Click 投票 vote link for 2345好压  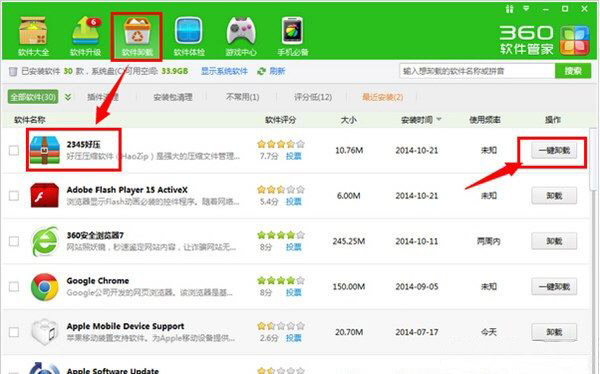[x=293, y=156]
